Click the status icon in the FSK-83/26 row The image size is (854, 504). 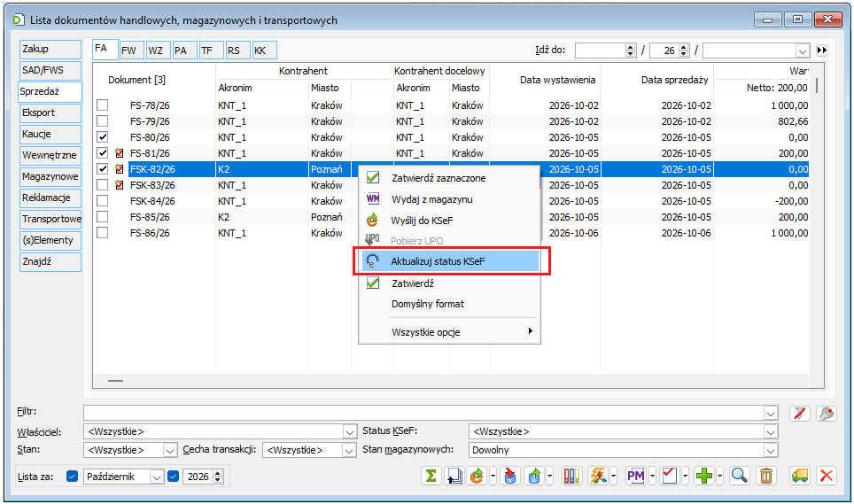pos(120,185)
